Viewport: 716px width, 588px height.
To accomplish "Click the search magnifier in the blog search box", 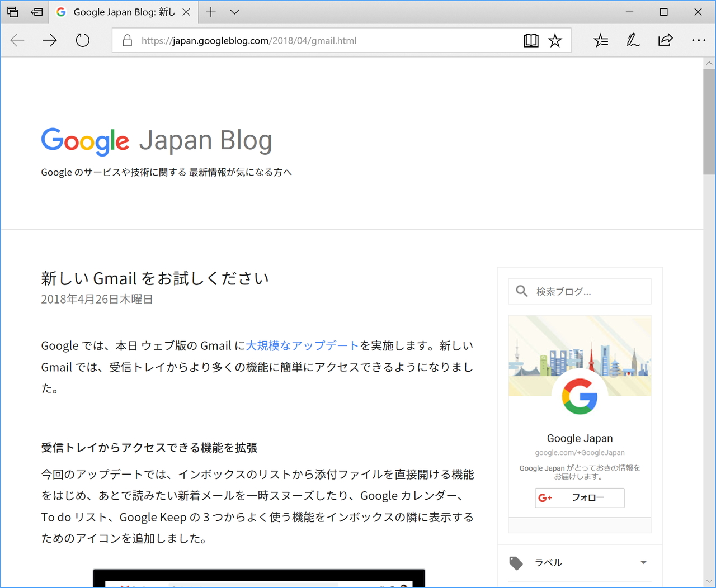I will pyautogui.click(x=521, y=291).
